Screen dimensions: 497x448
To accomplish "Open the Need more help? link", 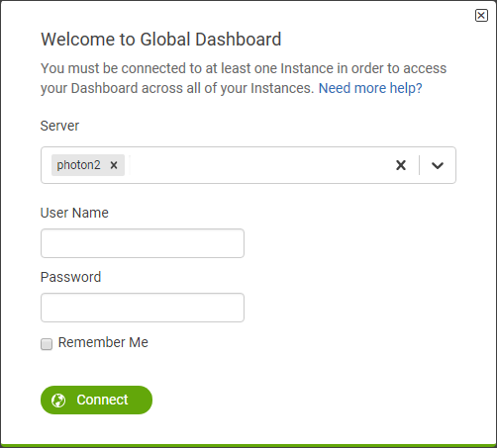I will tap(370, 88).
